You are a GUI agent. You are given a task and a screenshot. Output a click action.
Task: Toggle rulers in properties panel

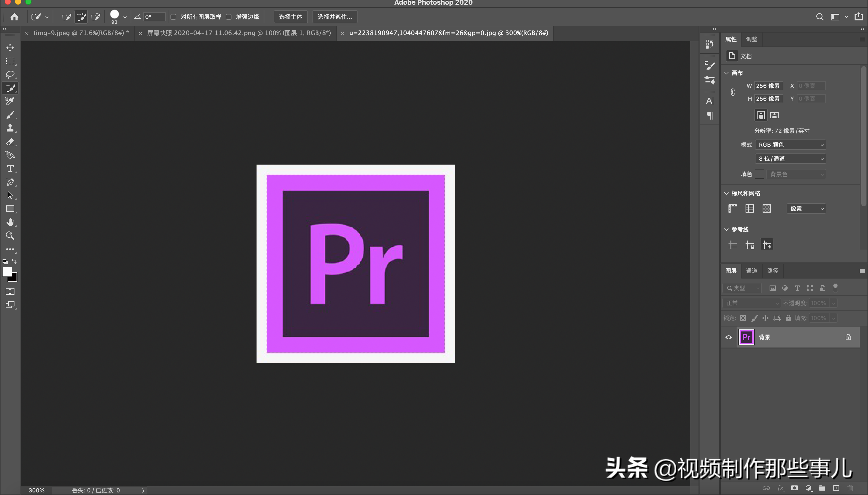(732, 208)
